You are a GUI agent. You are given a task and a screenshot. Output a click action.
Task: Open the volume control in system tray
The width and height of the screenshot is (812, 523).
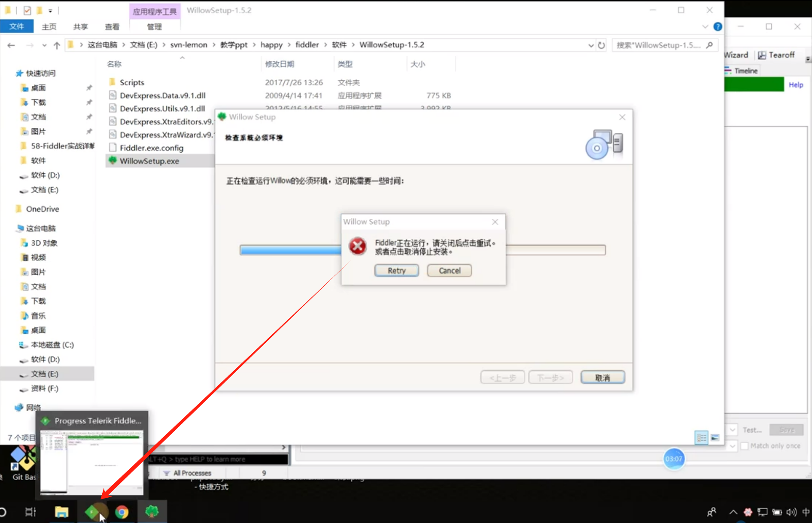[x=791, y=512]
